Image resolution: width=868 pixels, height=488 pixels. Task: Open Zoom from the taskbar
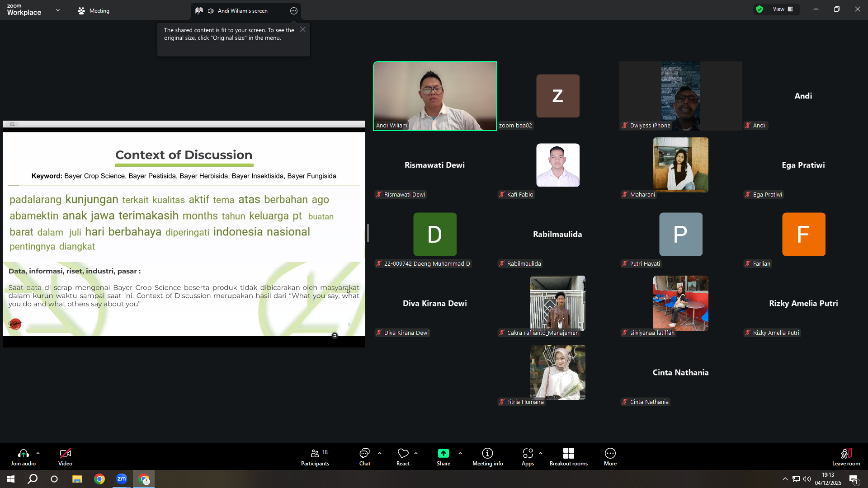[122, 479]
